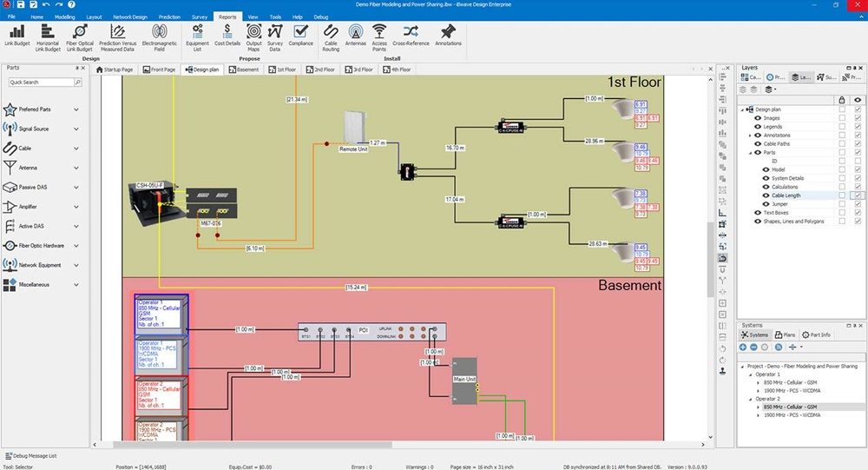This screenshot has width=868, height=470.
Task: Open Prediction Versus Measured Data
Action: point(117,37)
